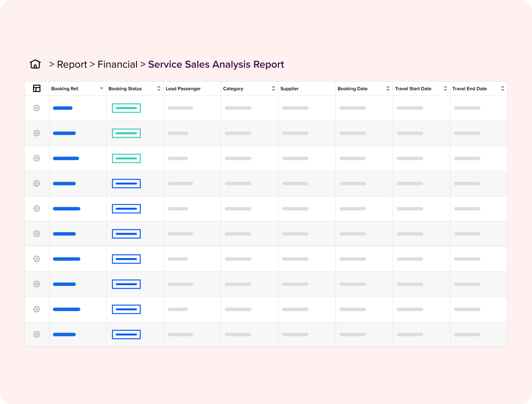Click the Booking Status header label

[x=125, y=89]
